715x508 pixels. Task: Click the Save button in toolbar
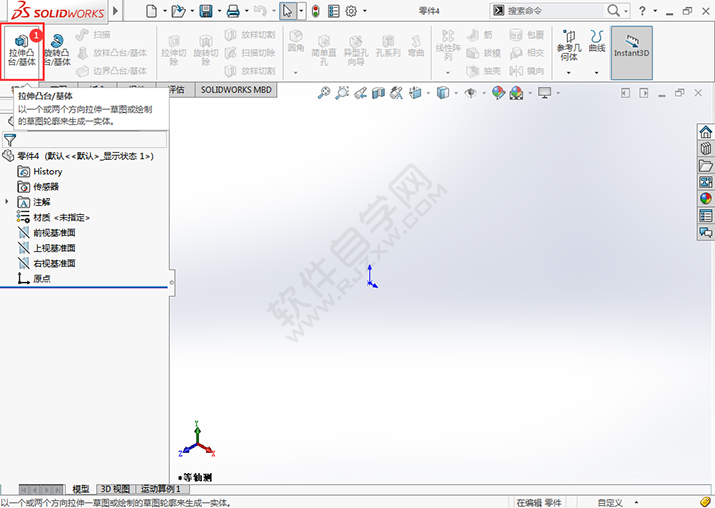pyautogui.click(x=206, y=11)
